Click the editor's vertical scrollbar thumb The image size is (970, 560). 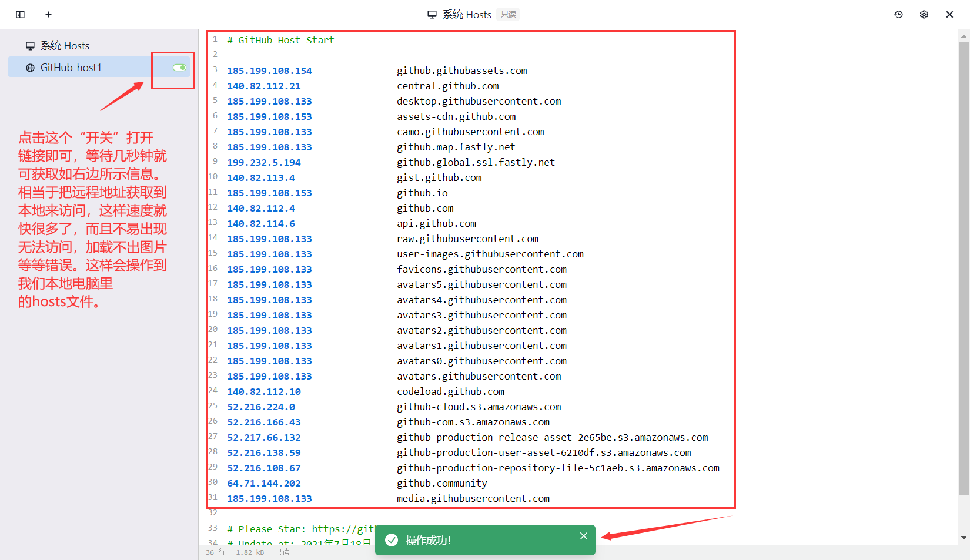(964, 267)
